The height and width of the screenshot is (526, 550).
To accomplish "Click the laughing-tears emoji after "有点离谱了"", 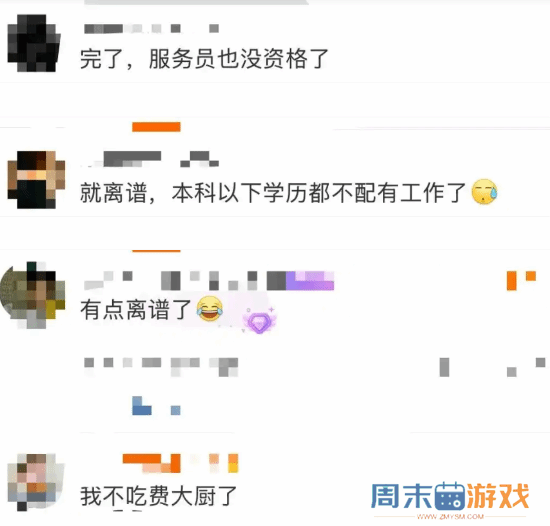I will click(209, 309).
